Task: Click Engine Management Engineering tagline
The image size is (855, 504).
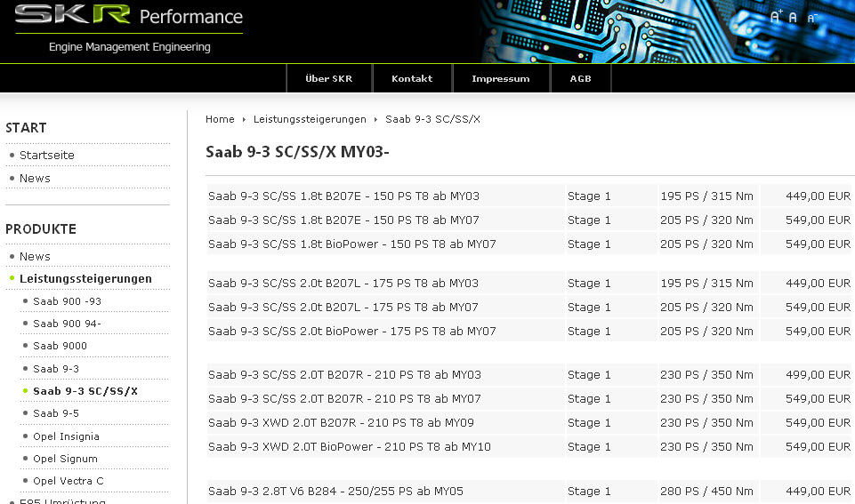Action: pyautogui.click(x=129, y=47)
